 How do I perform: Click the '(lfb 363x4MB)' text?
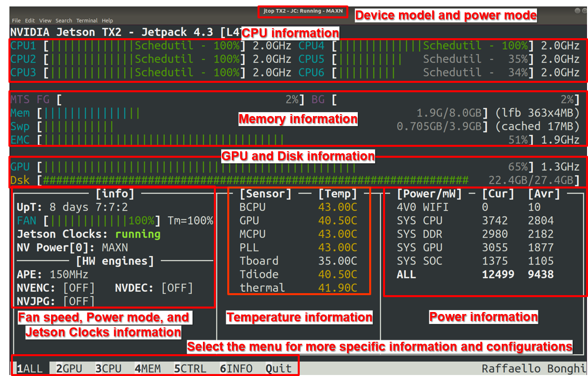537,113
